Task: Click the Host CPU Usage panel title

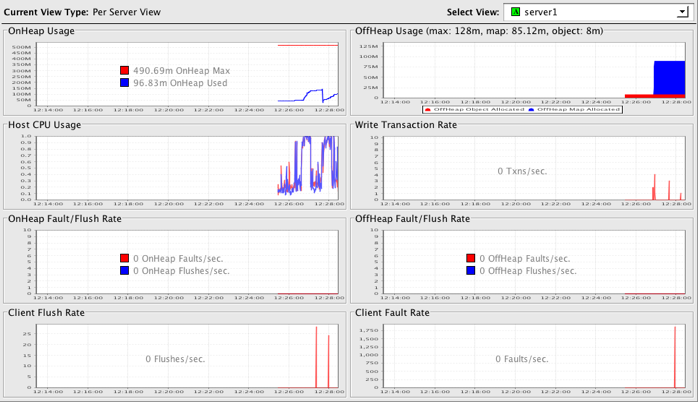Action: pos(45,125)
